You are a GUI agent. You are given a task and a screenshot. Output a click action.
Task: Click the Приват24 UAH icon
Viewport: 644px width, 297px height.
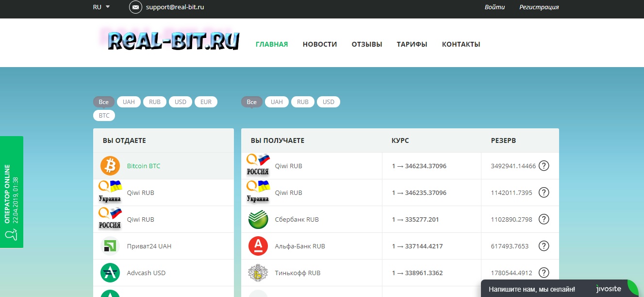(110, 246)
